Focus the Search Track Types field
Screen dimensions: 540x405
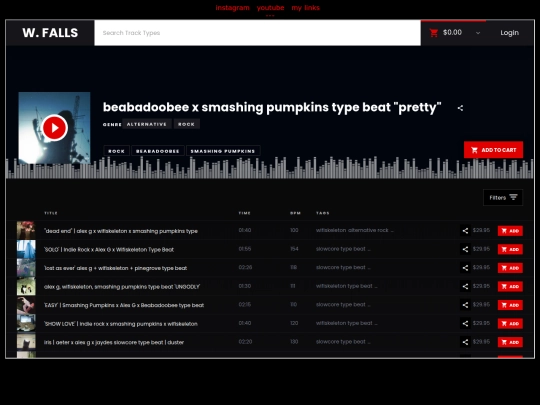pos(258,33)
